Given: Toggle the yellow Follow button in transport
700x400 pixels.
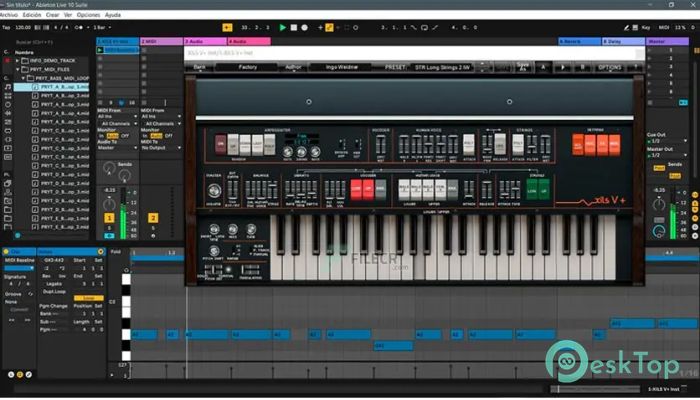Looking at the screenshot, I should [x=227, y=28].
